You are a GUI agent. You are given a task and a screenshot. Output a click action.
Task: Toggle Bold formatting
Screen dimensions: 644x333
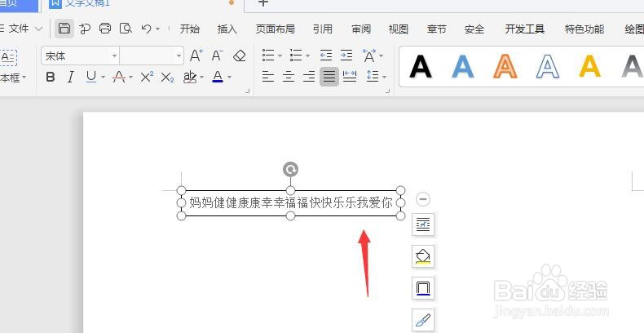(x=51, y=77)
